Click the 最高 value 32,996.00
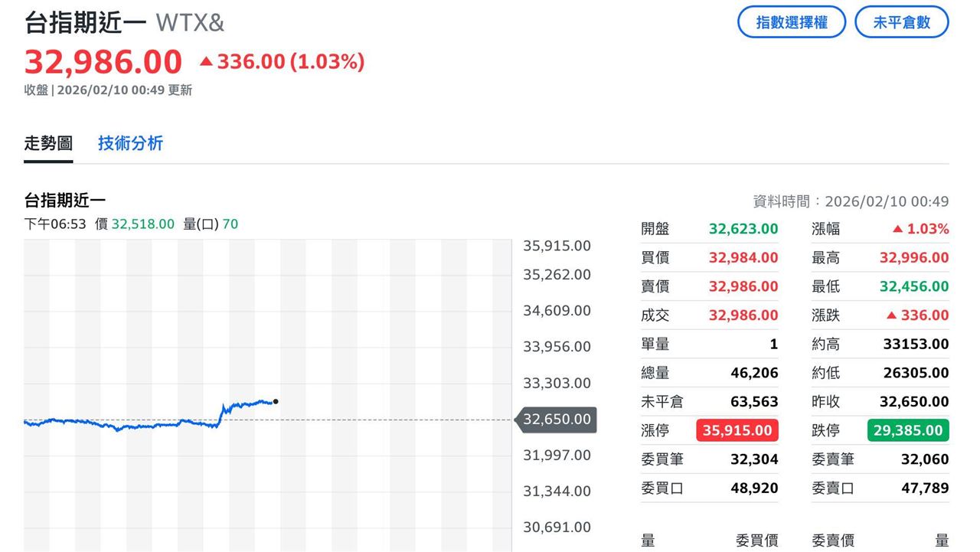The image size is (980, 552). point(913,258)
